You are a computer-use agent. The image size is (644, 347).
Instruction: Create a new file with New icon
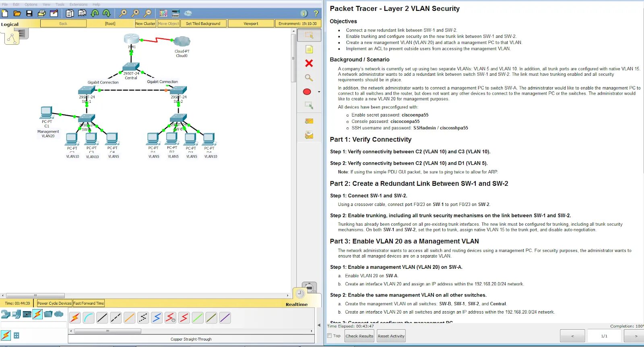click(5, 13)
